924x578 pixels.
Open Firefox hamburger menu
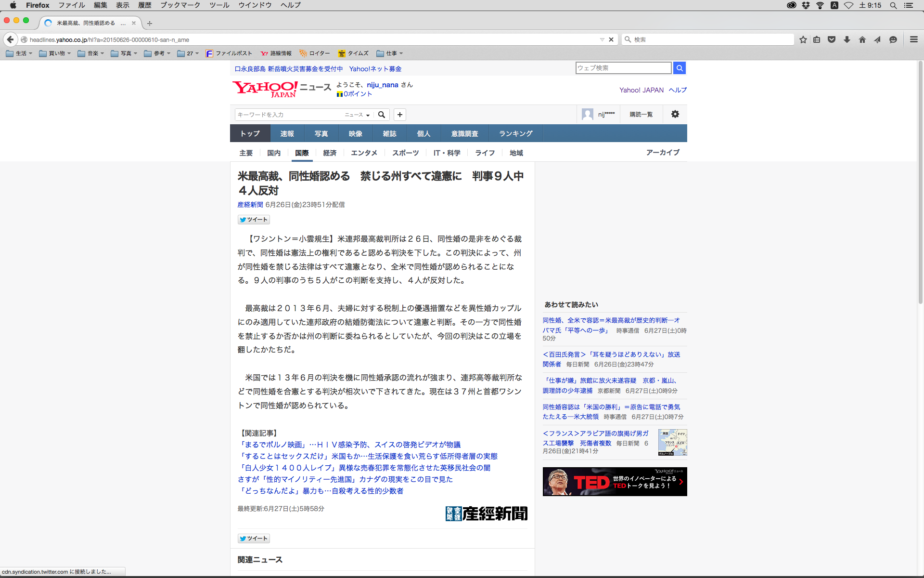pos(914,39)
